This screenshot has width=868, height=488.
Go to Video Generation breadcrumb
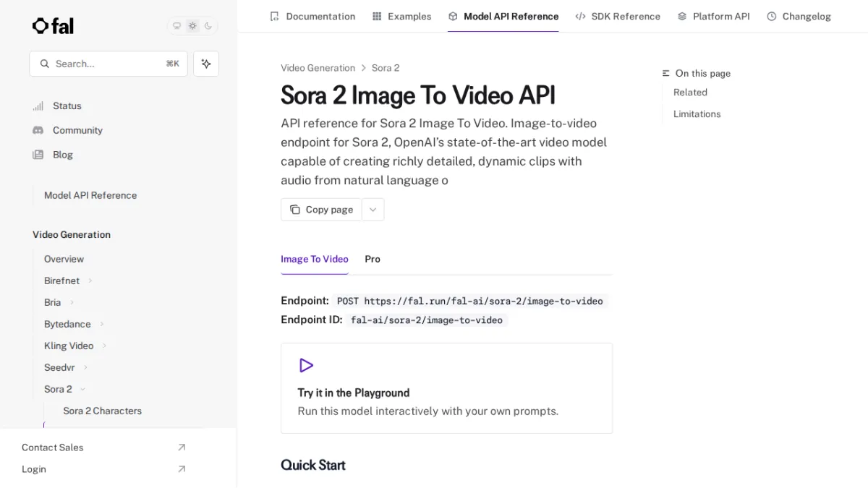click(x=318, y=68)
